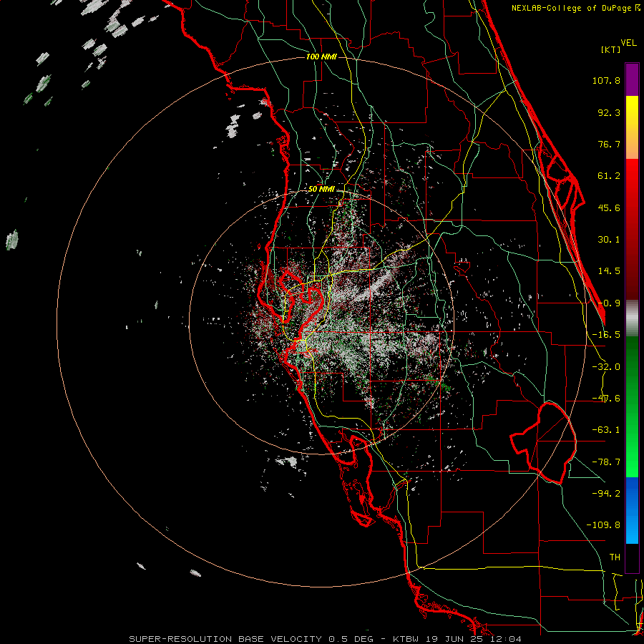Click the TH legend label
This screenshot has width=644, height=644.
click(x=615, y=557)
